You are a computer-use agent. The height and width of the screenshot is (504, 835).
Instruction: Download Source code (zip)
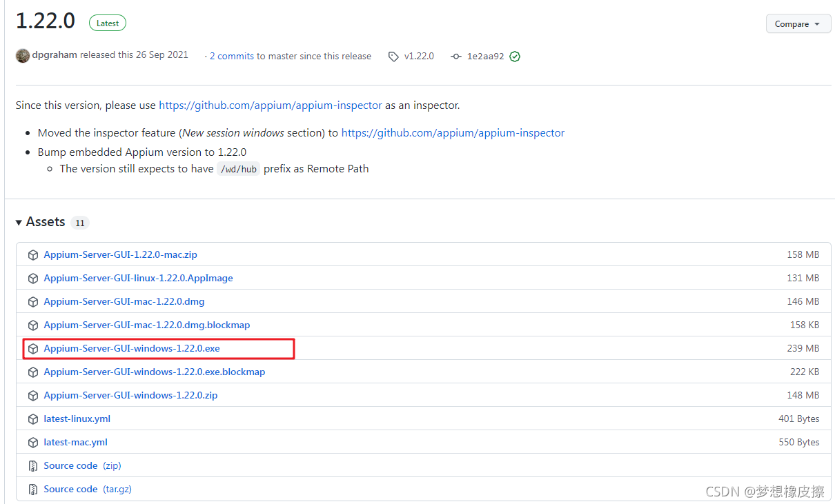[83, 465]
